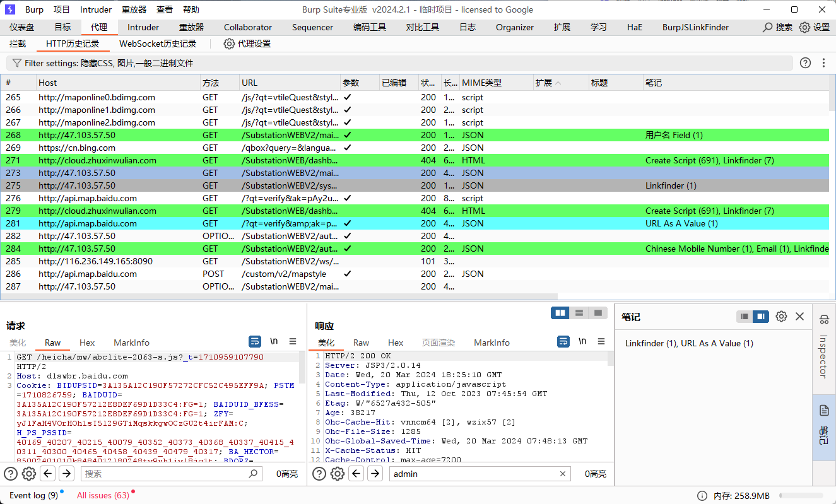The height and width of the screenshot is (504, 836).
Task: Open the BurpJSLinkFinder tab
Action: pyautogui.click(x=695, y=27)
